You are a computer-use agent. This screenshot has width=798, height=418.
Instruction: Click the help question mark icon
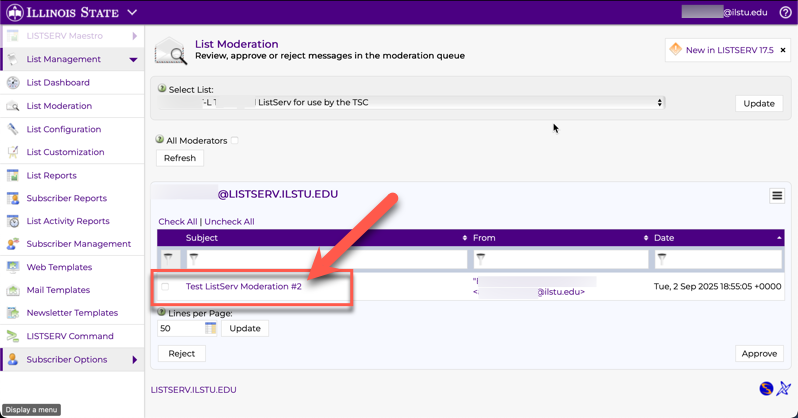point(785,13)
